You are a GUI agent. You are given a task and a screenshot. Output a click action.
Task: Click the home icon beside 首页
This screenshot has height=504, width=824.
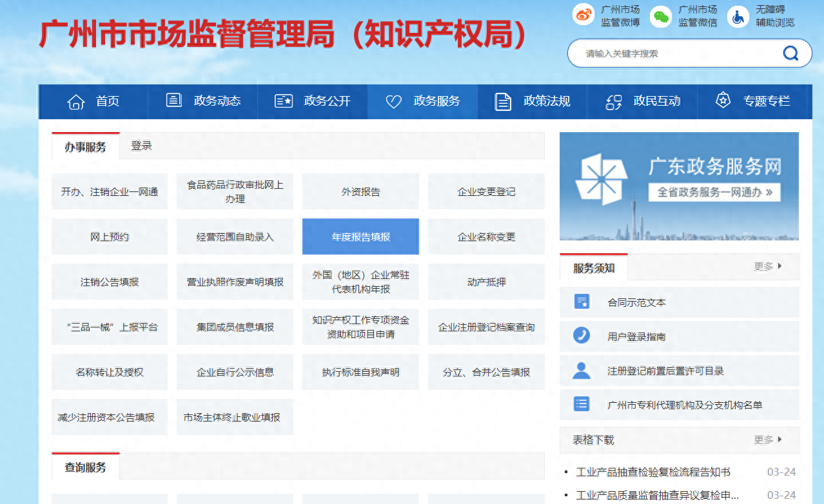[x=76, y=101]
